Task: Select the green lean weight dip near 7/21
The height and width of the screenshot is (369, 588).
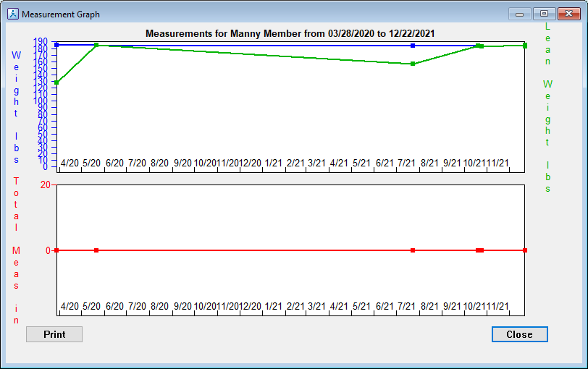Action: 413,64
